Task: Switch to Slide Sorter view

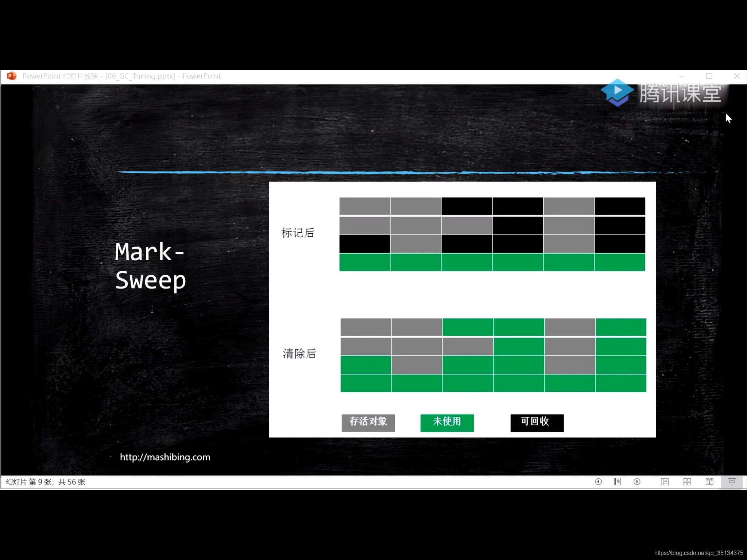Action: coord(687,482)
